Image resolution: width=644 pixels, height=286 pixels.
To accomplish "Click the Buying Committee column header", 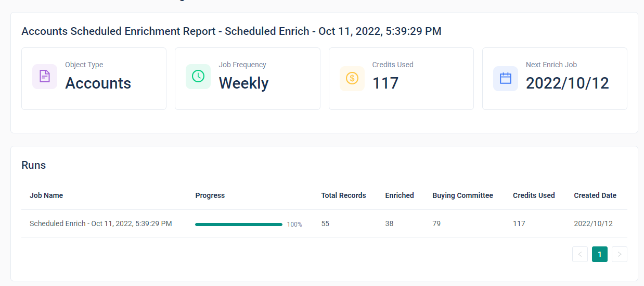I will point(462,195).
